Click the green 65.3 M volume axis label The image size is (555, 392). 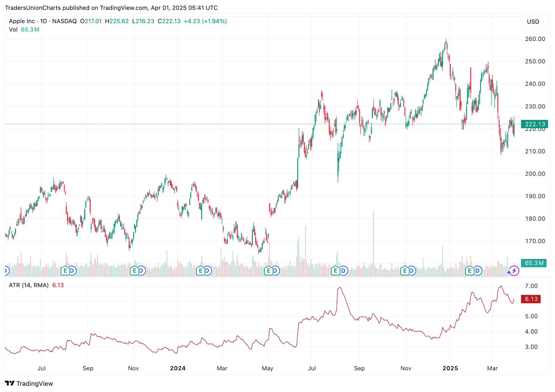[x=534, y=263]
